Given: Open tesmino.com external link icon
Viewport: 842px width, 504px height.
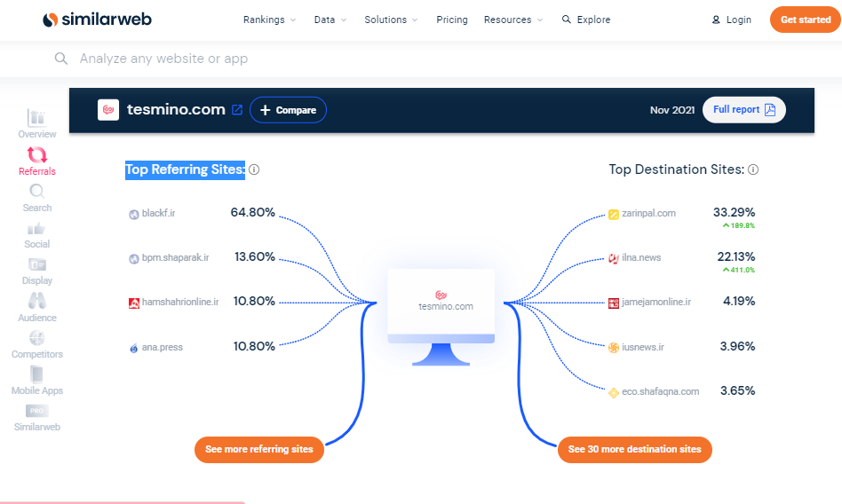Looking at the screenshot, I should click(237, 109).
